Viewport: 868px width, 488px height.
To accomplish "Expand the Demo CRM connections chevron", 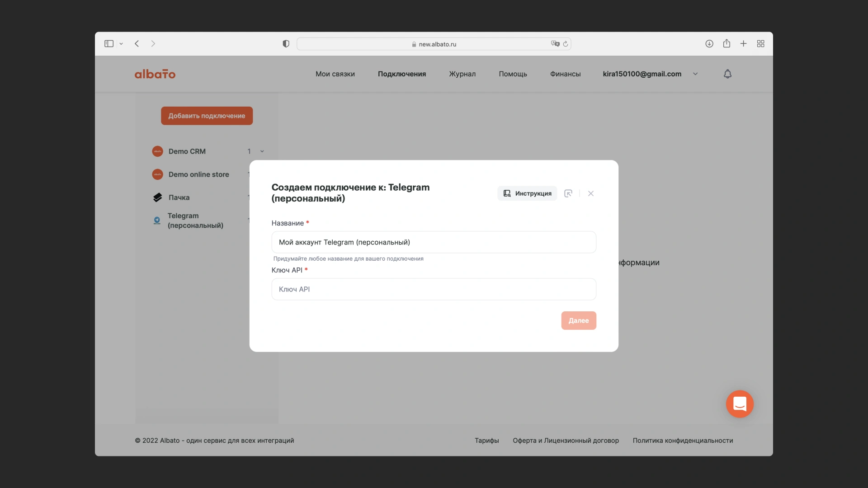I will pyautogui.click(x=262, y=151).
